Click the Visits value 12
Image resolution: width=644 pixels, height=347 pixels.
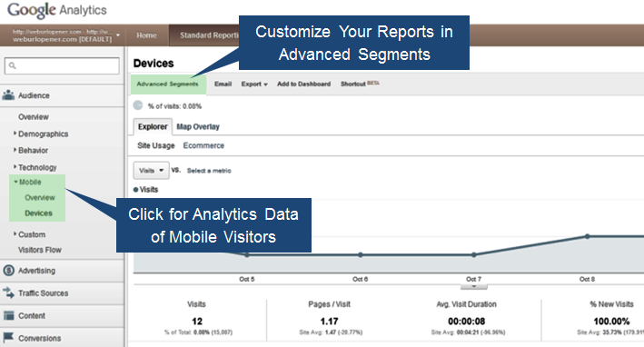point(197,322)
